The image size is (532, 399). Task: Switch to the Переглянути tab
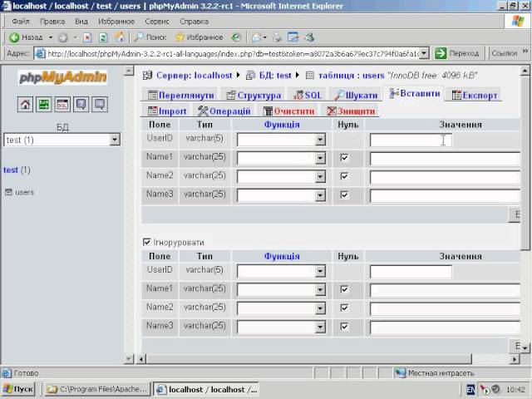(x=181, y=96)
